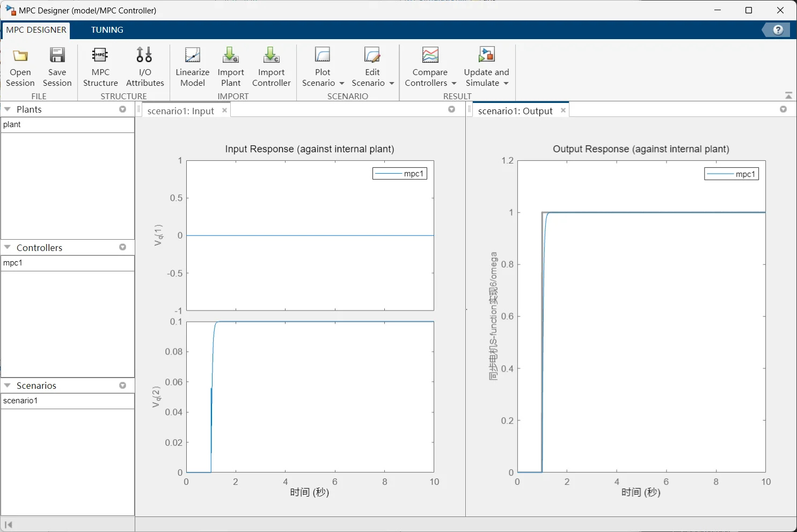The image size is (797, 532).
Task: Click the Linearize Model icon
Action: click(192, 56)
